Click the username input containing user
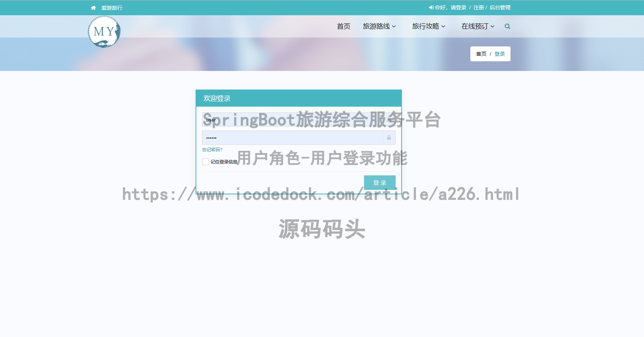 click(x=297, y=119)
